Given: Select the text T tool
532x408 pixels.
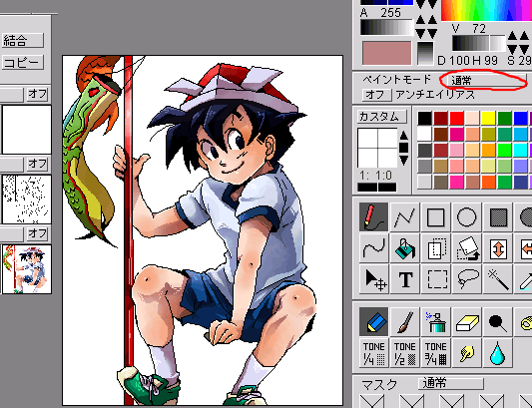Looking at the screenshot, I should [405, 279].
